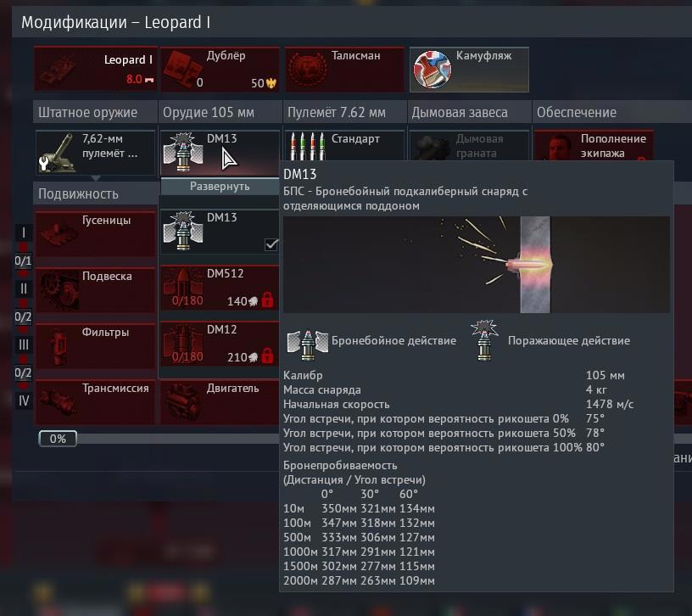This screenshot has width=692, height=616.
Task: Click the red lock on DM12
Action: tap(267, 356)
